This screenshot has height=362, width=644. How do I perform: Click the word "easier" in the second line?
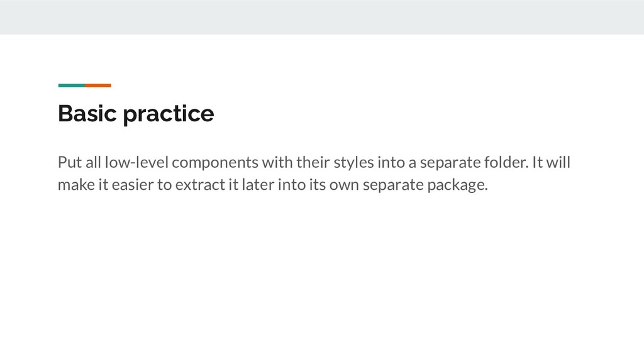coord(126,186)
